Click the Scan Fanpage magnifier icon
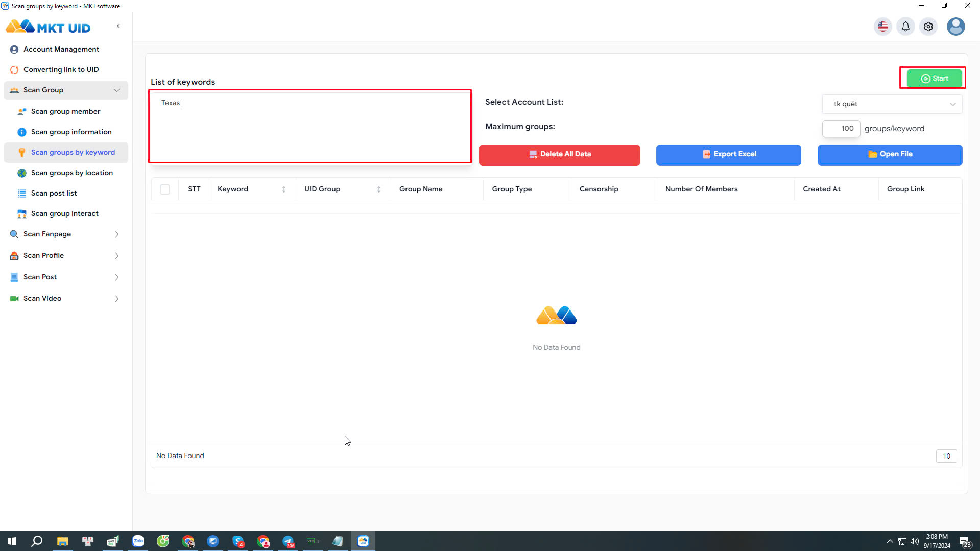The width and height of the screenshot is (980, 551). tap(14, 234)
